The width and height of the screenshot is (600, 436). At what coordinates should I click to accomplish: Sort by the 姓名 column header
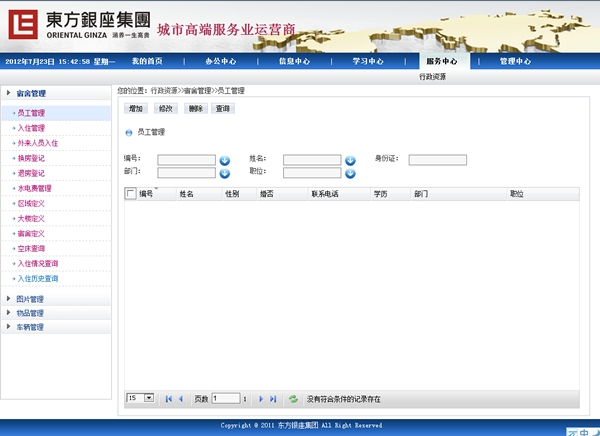pos(199,194)
